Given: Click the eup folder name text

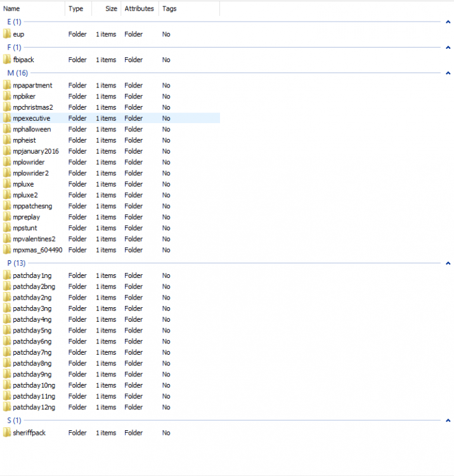Looking at the screenshot, I should [18, 34].
